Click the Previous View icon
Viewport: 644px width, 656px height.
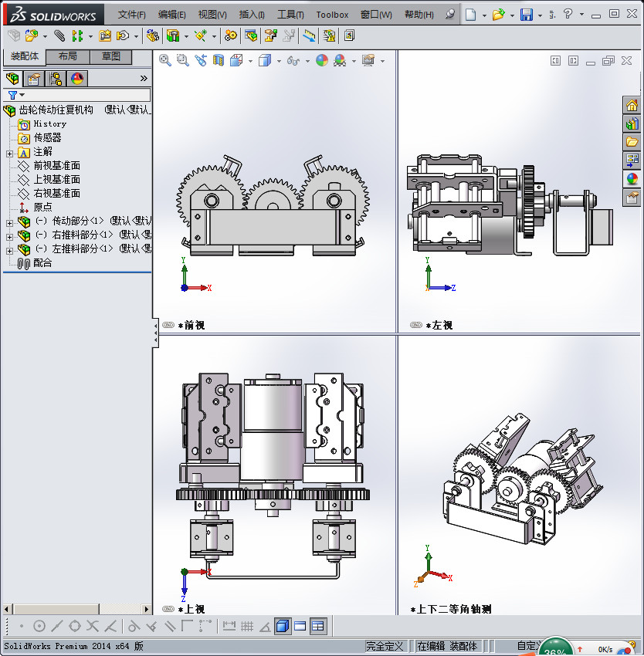tap(201, 61)
